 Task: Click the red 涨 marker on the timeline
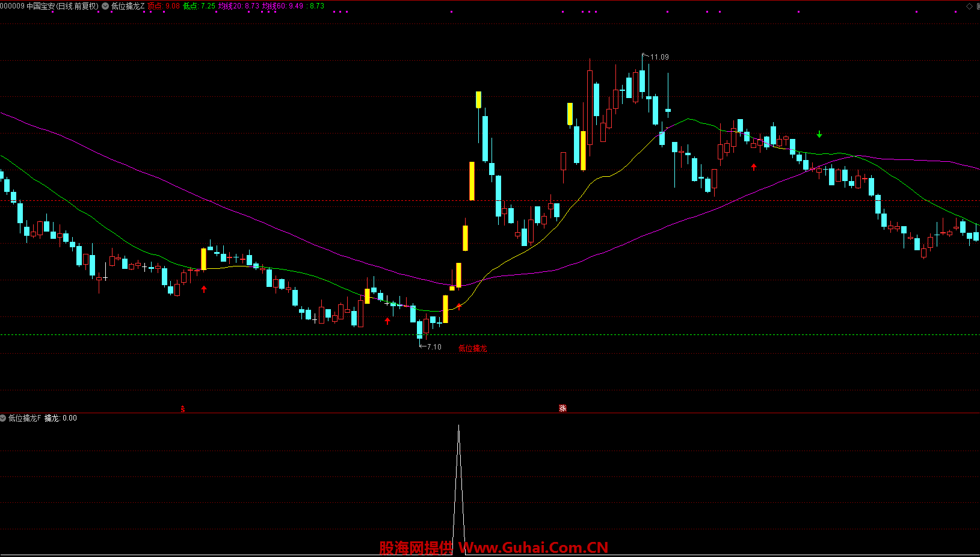(x=562, y=408)
